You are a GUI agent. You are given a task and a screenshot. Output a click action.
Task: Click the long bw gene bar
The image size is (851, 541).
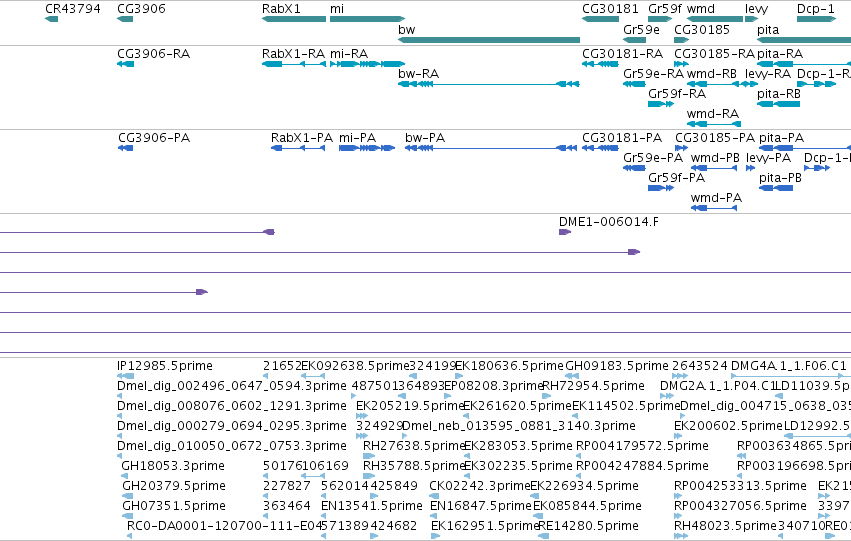(x=489, y=40)
